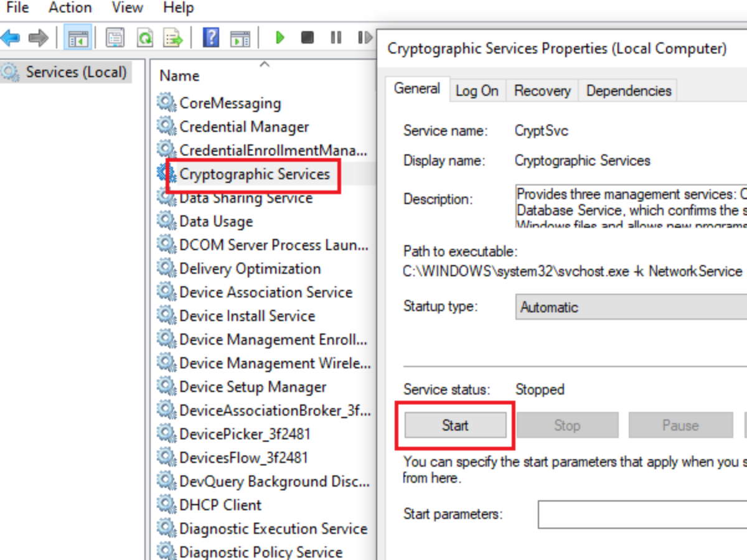Sort services by the Name column header

179,76
